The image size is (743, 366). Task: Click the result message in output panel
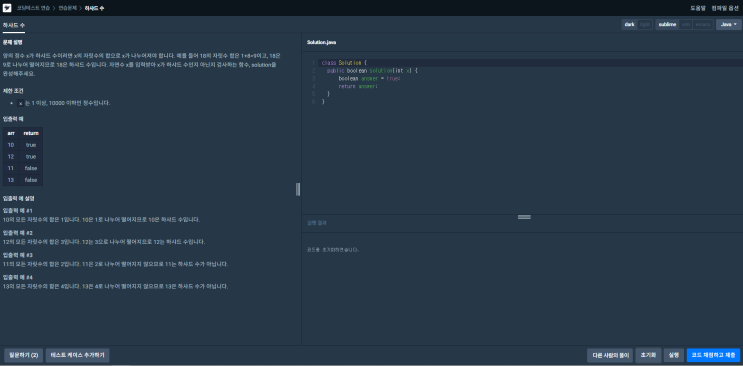pos(333,250)
